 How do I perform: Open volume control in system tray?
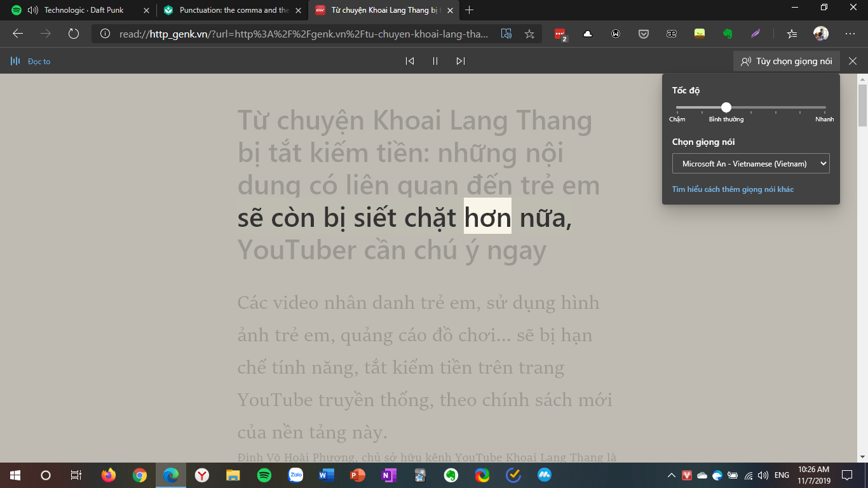(x=763, y=475)
